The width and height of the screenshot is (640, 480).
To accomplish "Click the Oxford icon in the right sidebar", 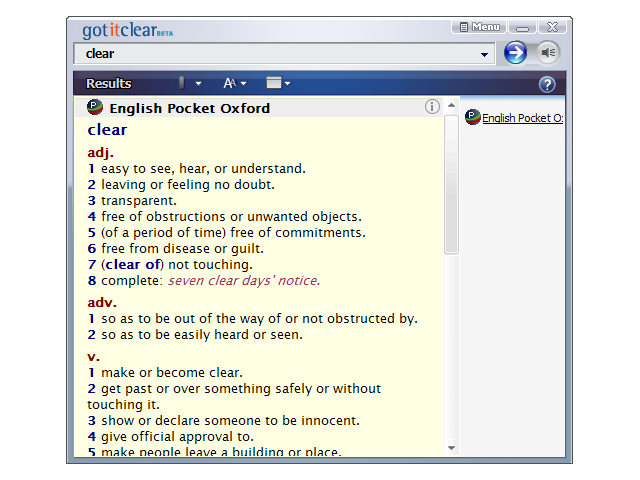I will click(473, 117).
